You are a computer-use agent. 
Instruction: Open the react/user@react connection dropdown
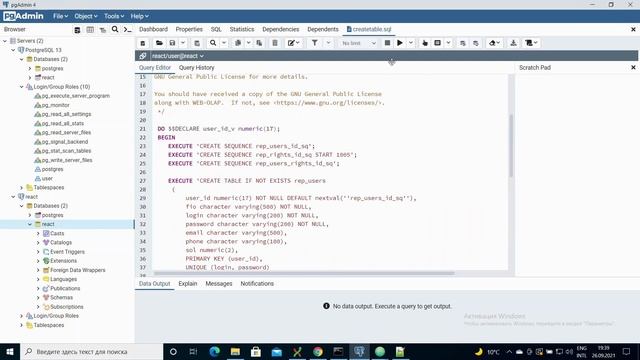(x=178, y=56)
